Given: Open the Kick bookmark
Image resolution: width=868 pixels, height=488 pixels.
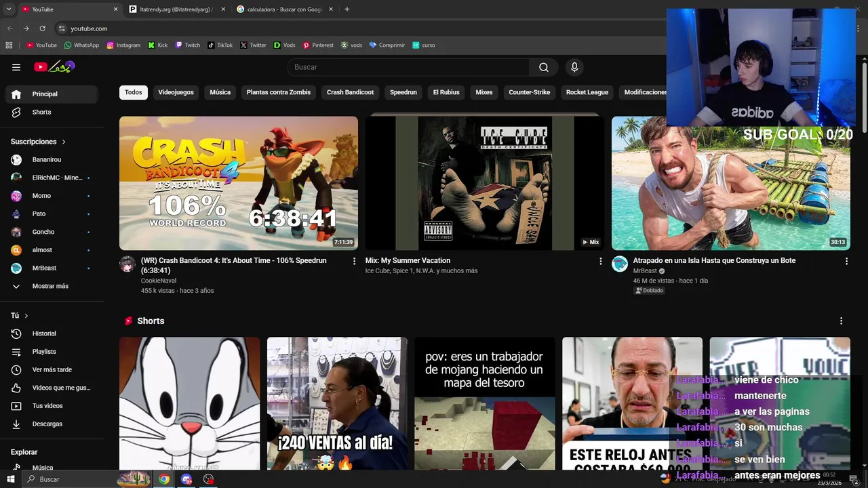Looking at the screenshot, I should click(157, 45).
